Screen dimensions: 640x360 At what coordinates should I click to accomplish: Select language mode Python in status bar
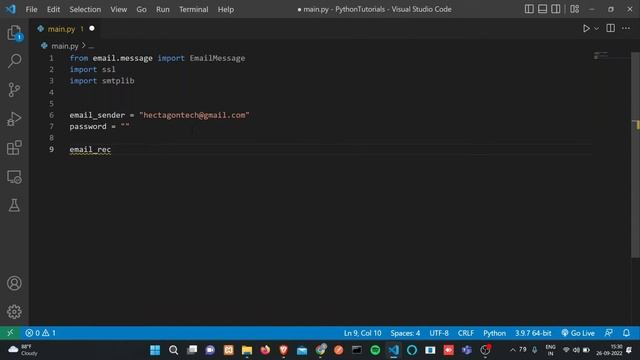pos(494,333)
